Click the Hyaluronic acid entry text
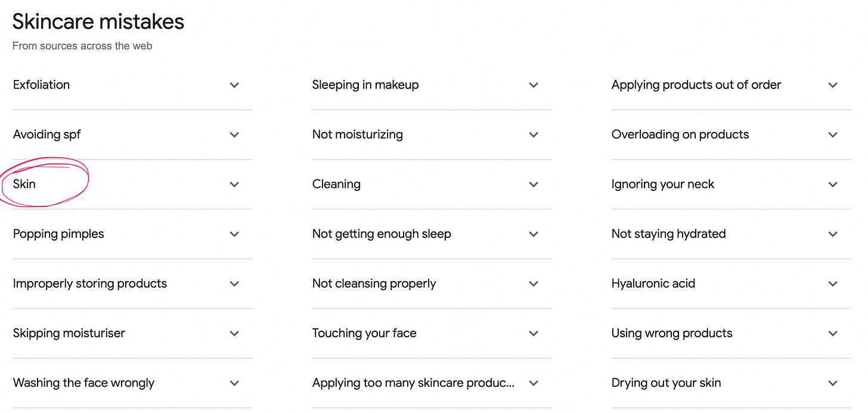The width and height of the screenshot is (868, 413). click(x=653, y=283)
